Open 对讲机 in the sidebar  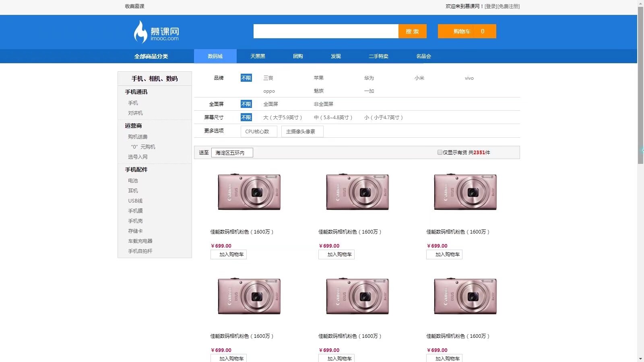coord(135,113)
